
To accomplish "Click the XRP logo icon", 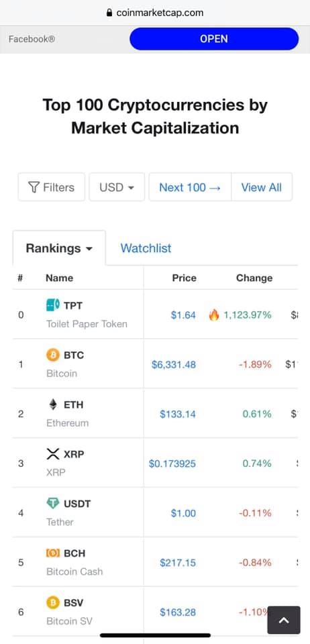I will [53, 454].
